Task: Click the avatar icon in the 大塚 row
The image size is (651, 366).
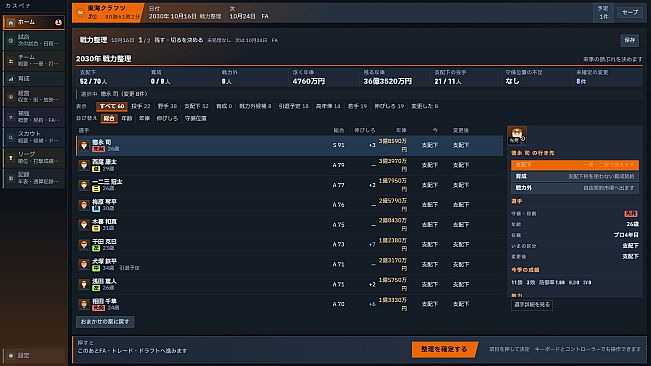Action: pos(84,265)
